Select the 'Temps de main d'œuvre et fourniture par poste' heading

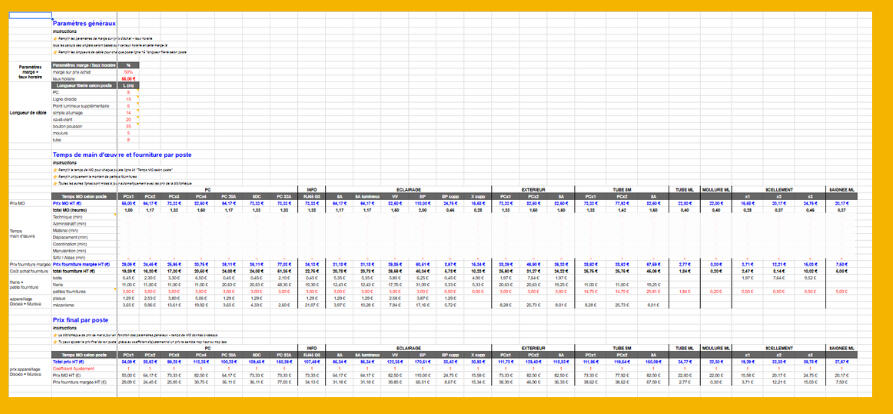coord(121,155)
